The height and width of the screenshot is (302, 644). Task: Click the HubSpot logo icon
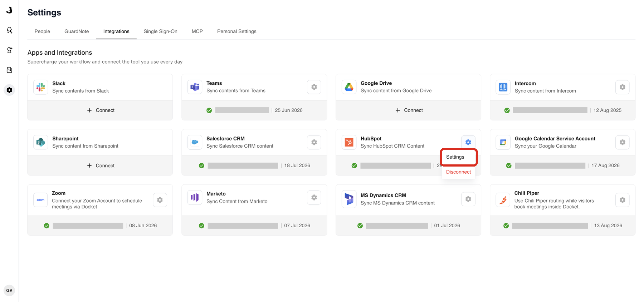(349, 142)
